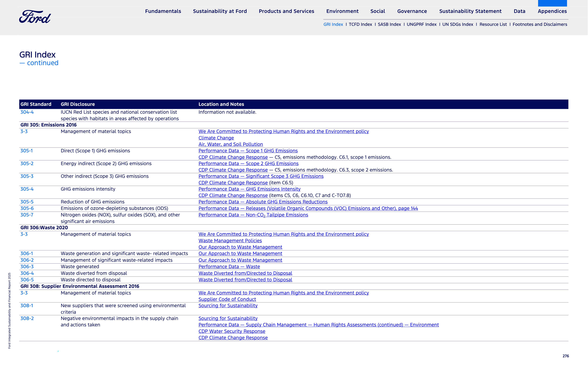
Task: Select GRI 308: Supplier Environmental Assessment 2016 heading
Action: click(80, 286)
